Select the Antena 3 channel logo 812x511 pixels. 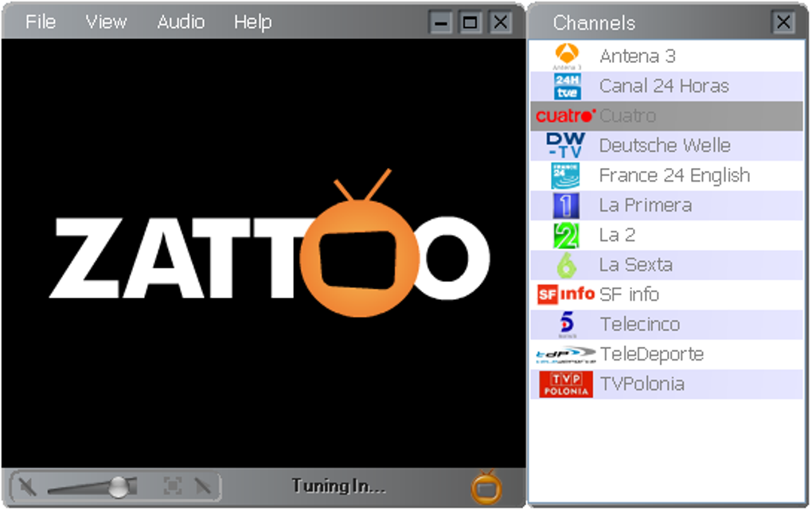(567, 56)
